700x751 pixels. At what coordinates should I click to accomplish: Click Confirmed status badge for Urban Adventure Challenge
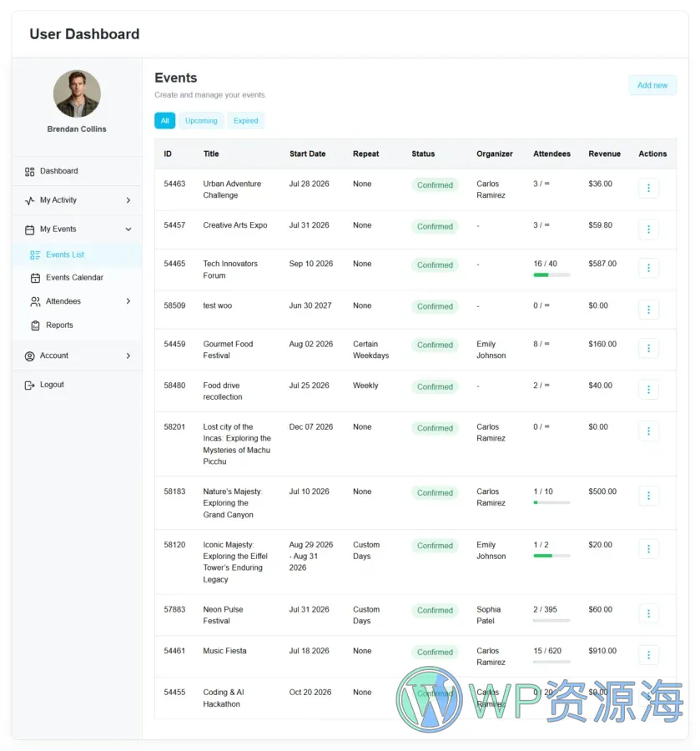pos(435,185)
